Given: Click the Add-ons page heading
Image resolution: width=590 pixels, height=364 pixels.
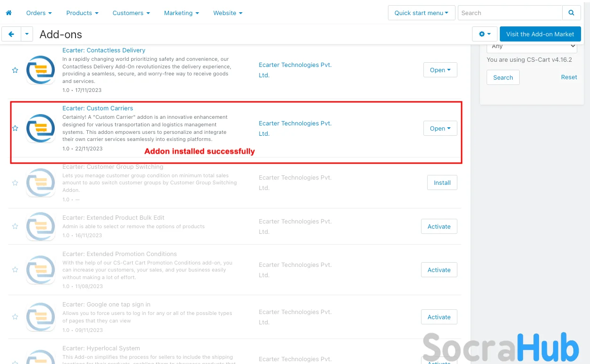Looking at the screenshot, I should click(x=61, y=34).
